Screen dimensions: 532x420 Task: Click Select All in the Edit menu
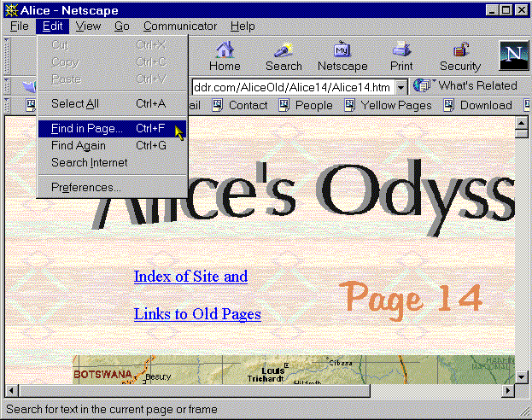tap(74, 103)
